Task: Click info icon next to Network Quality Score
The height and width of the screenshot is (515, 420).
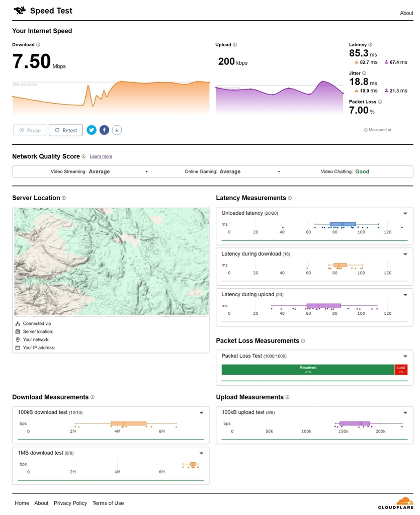Action: tap(83, 157)
